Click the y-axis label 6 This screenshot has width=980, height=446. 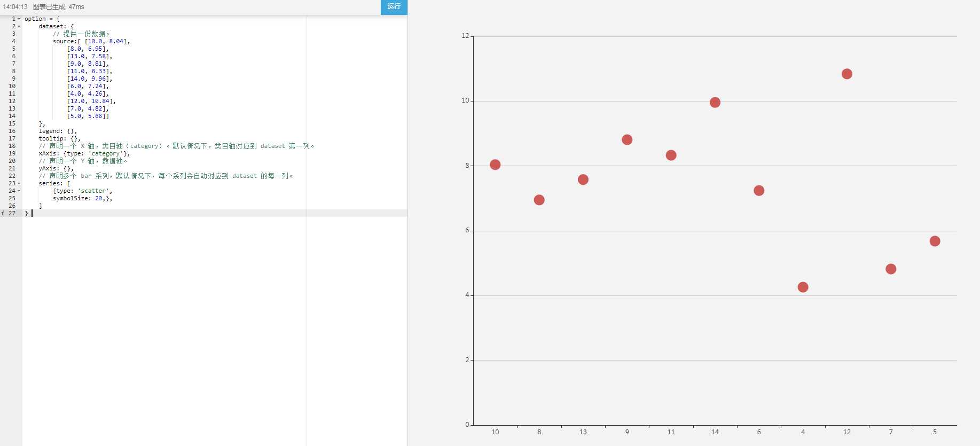467,230
